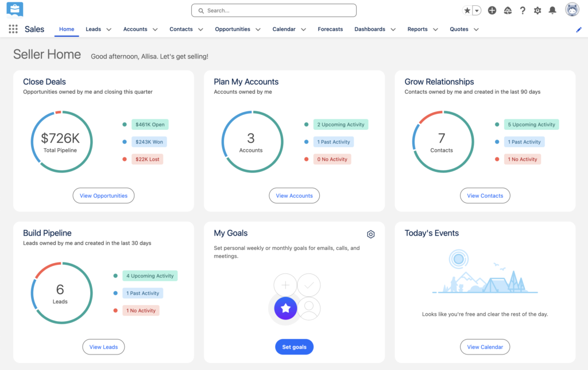The width and height of the screenshot is (588, 370).
Task: Open the Setup gear icon
Action: pos(537,10)
